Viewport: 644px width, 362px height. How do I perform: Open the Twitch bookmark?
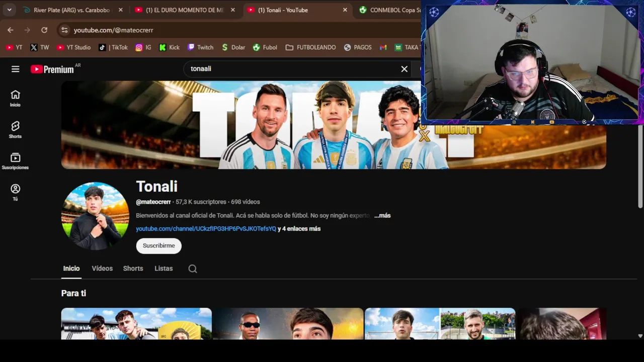(200, 47)
